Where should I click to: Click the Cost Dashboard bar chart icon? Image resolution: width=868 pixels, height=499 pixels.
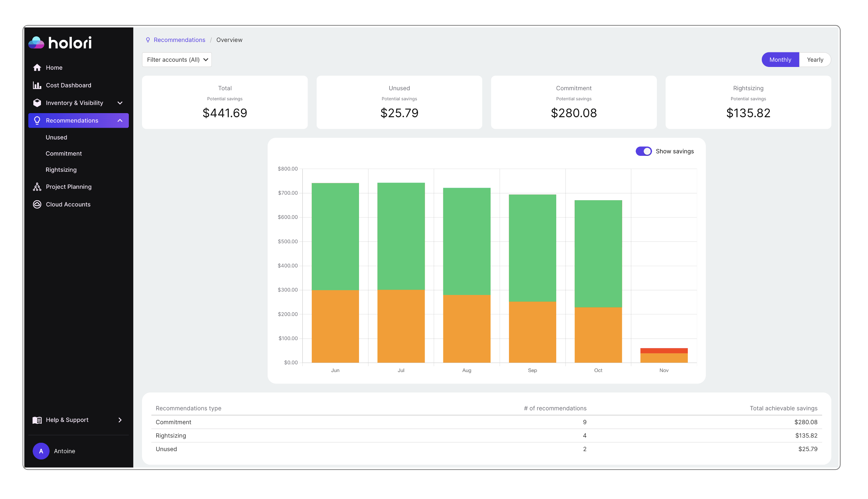tap(37, 85)
